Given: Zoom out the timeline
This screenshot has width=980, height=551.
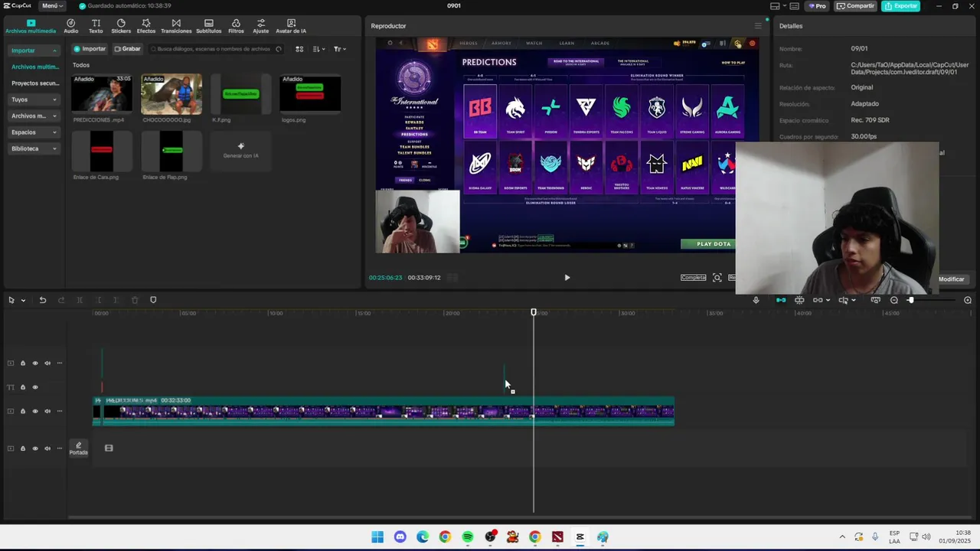Looking at the screenshot, I should 893,300.
